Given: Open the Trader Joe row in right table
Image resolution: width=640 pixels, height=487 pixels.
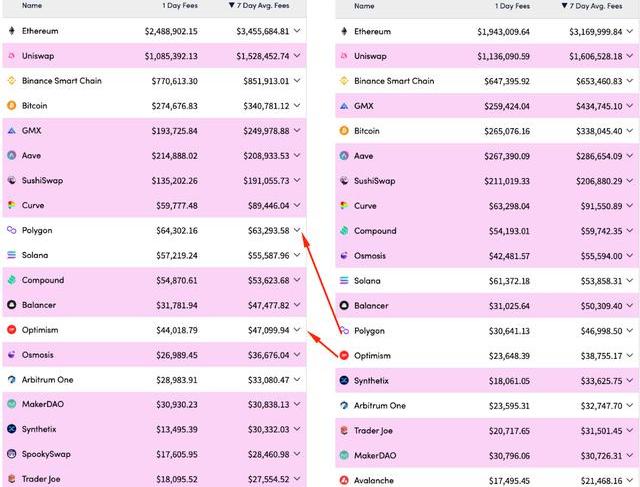Looking at the screenshot, I should pos(487,431).
